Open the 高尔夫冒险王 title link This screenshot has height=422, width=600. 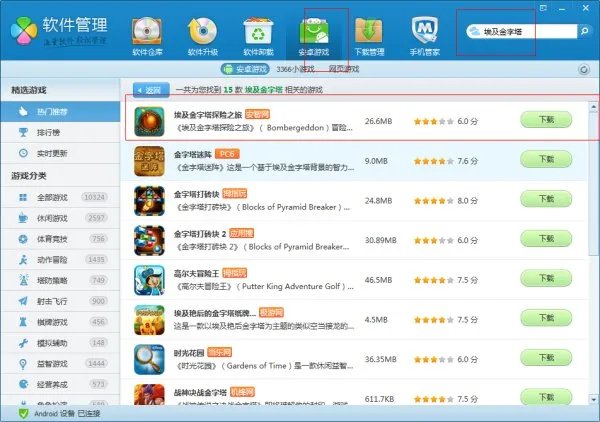tap(196, 274)
